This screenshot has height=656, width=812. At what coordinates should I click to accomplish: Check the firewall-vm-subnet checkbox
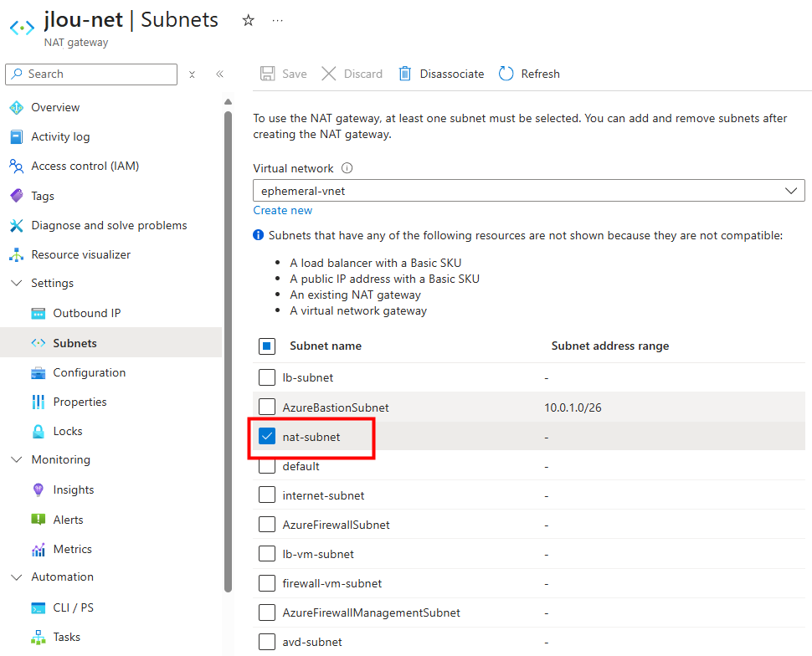pos(267,583)
